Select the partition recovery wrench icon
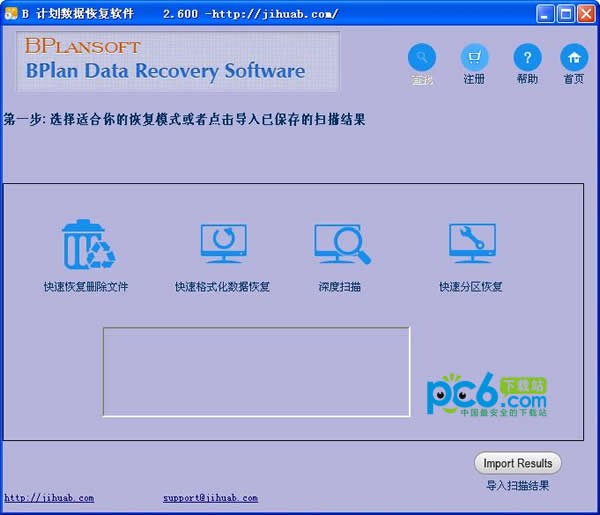 pyautogui.click(x=472, y=244)
